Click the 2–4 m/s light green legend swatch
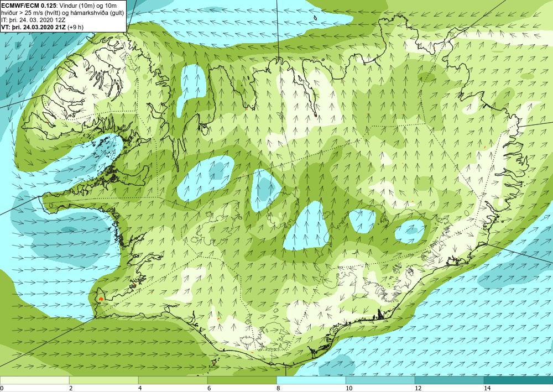The image size is (553, 392). click(x=104, y=380)
